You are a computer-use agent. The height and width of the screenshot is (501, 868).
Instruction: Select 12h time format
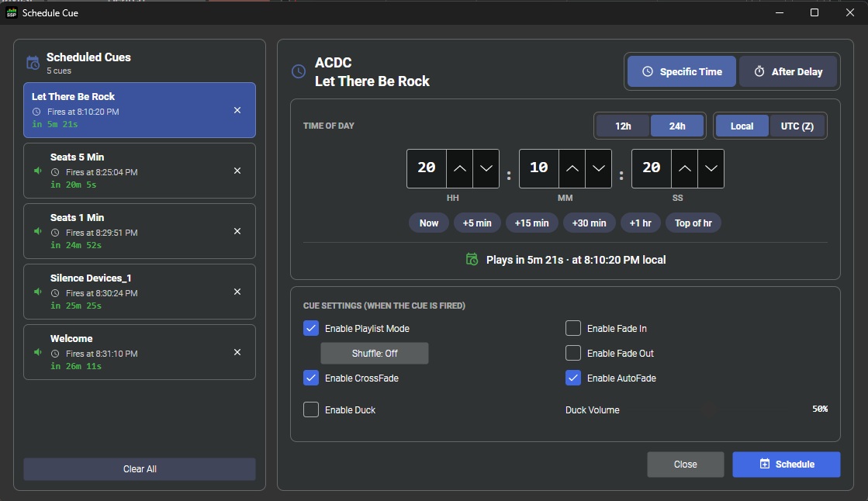(x=623, y=126)
